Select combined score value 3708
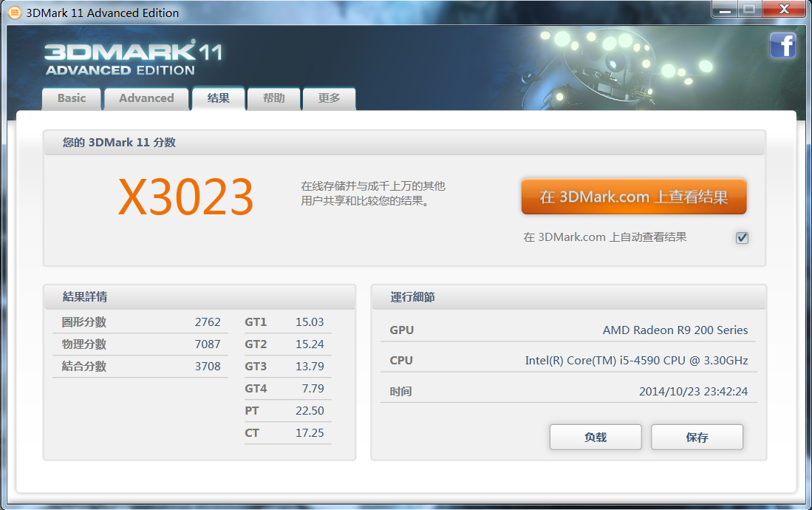Image resolution: width=812 pixels, height=510 pixels. click(208, 367)
